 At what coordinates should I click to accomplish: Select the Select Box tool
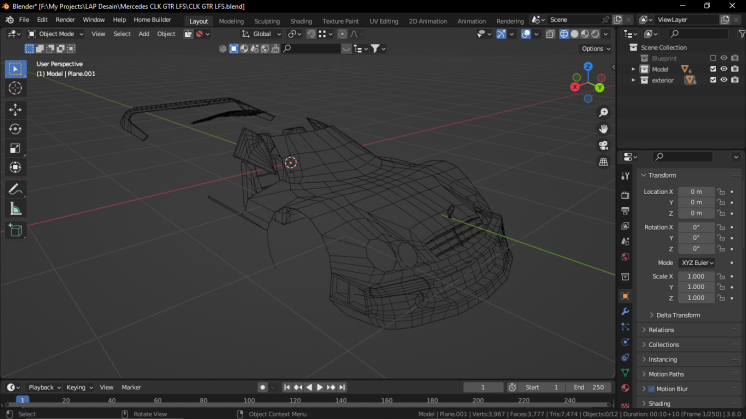pyautogui.click(x=15, y=69)
